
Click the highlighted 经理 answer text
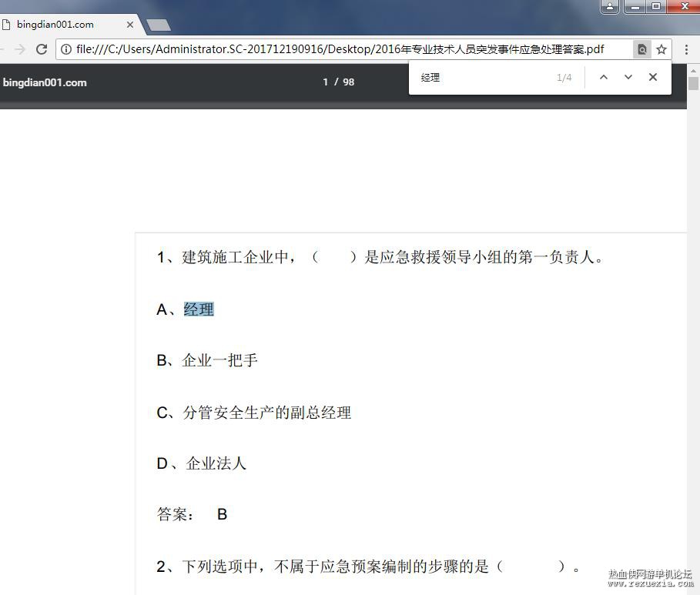coord(199,309)
